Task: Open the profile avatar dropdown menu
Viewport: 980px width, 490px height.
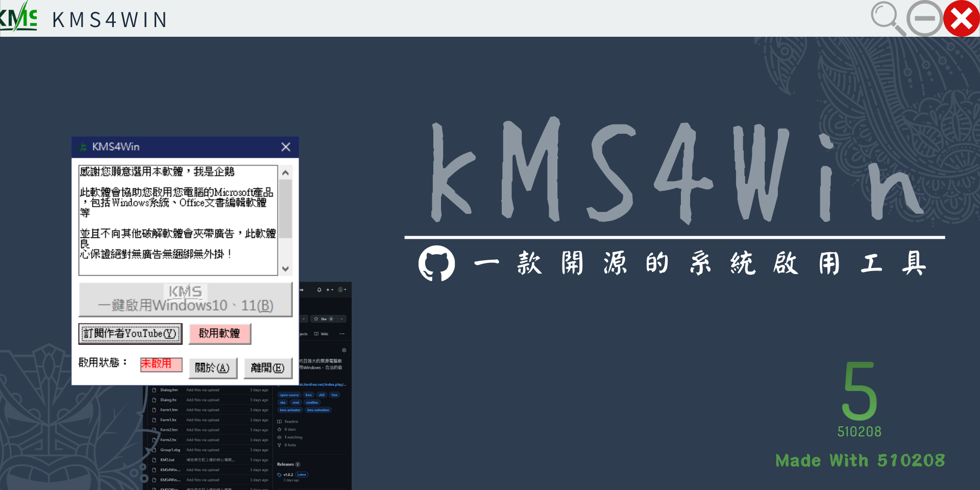Action: pyautogui.click(x=341, y=289)
